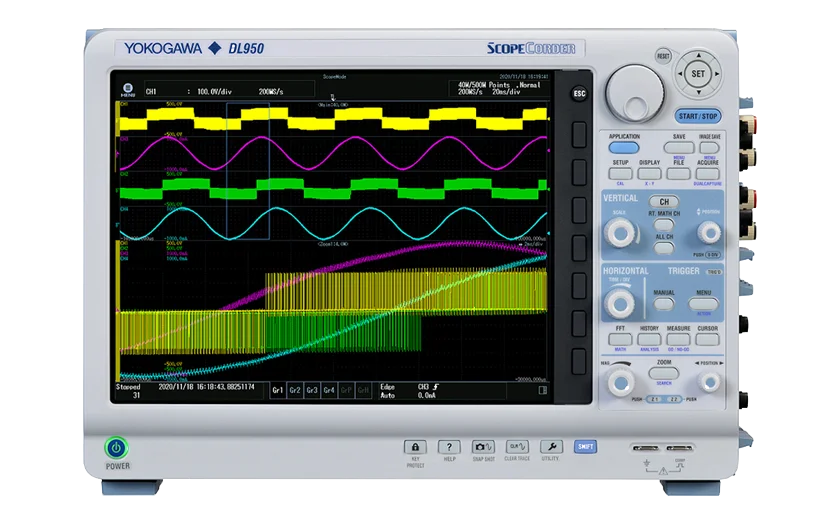The width and height of the screenshot is (840, 525).
Task: Toggle the blue SHIFT key
Action: tap(586, 447)
